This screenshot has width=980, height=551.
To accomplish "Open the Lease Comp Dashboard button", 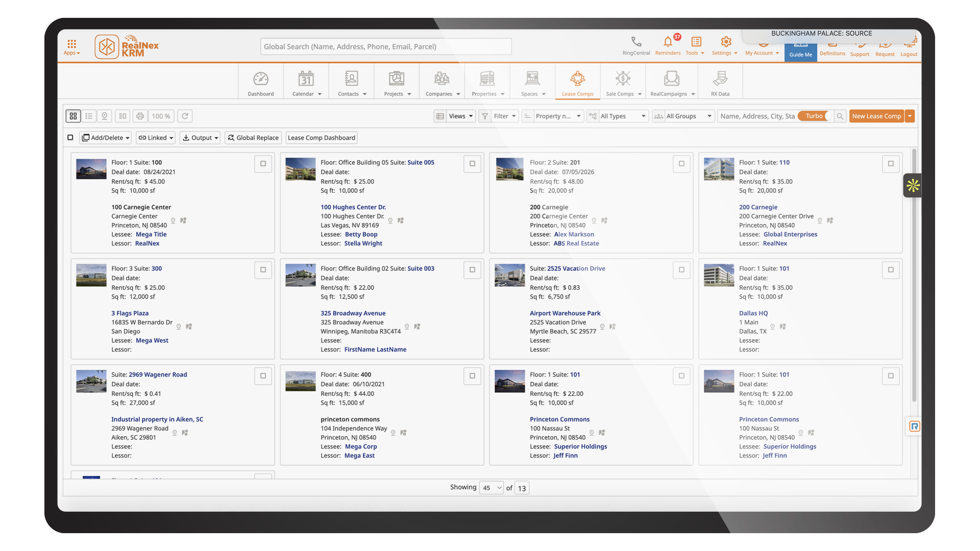I will tap(322, 138).
